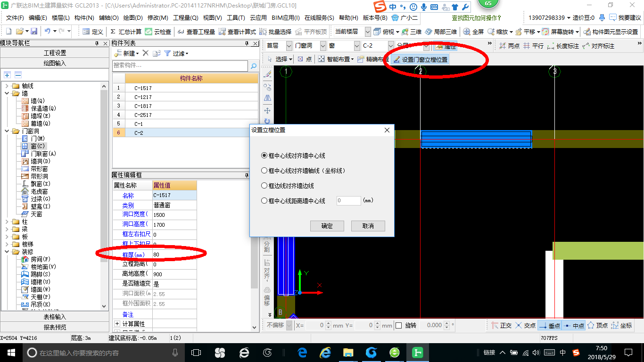Click 工程设置 navigation button
The width and height of the screenshot is (644, 362).
pos(55,53)
